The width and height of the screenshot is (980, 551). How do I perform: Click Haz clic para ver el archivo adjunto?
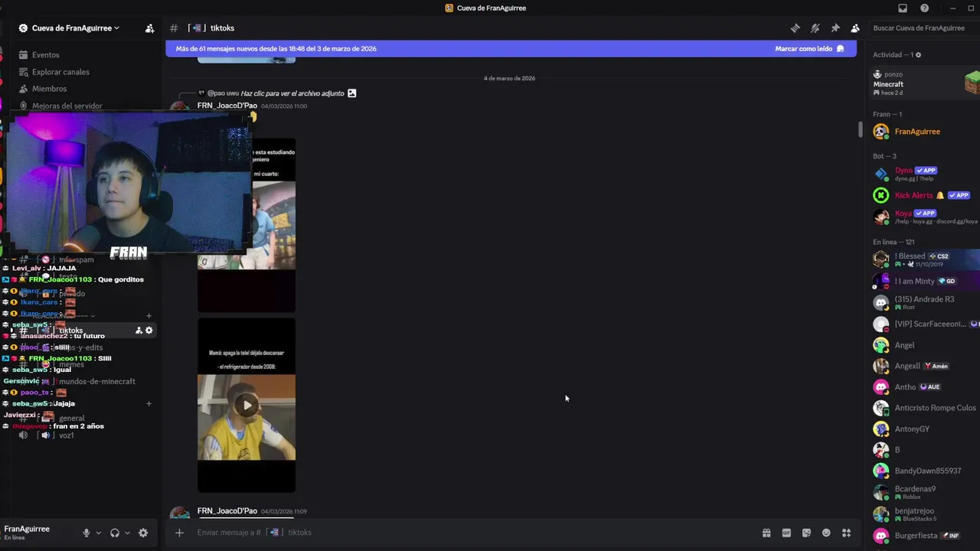pos(292,93)
